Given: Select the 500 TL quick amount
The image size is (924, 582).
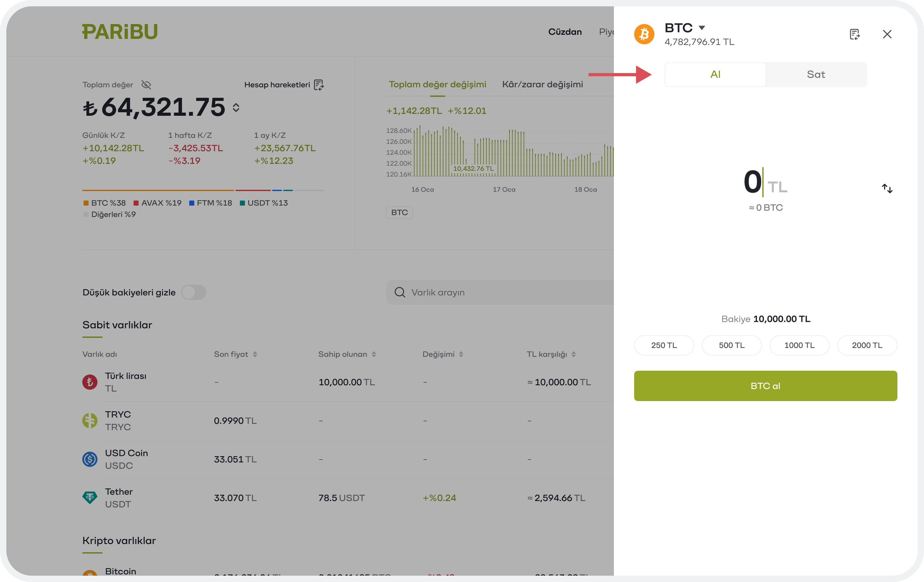Looking at the screenshot, I should (x=731, y=345).
